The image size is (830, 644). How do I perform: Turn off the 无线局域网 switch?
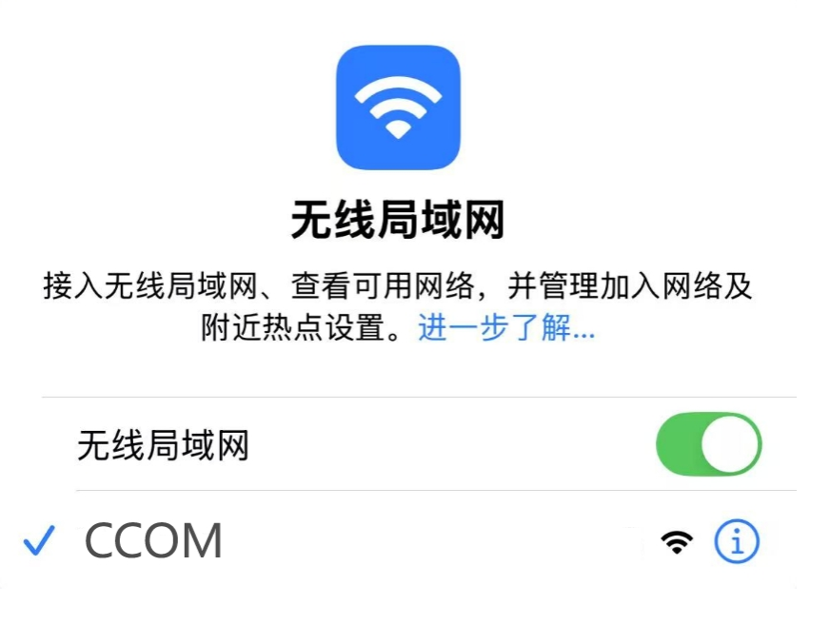pos(709,444)
